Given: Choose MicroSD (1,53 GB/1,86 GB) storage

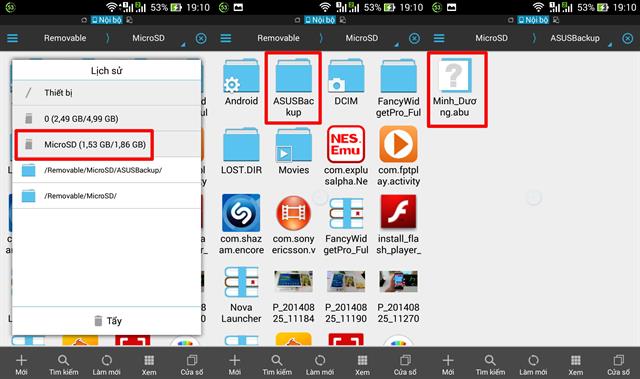Looking at the screenshot, I should point(107,144).
